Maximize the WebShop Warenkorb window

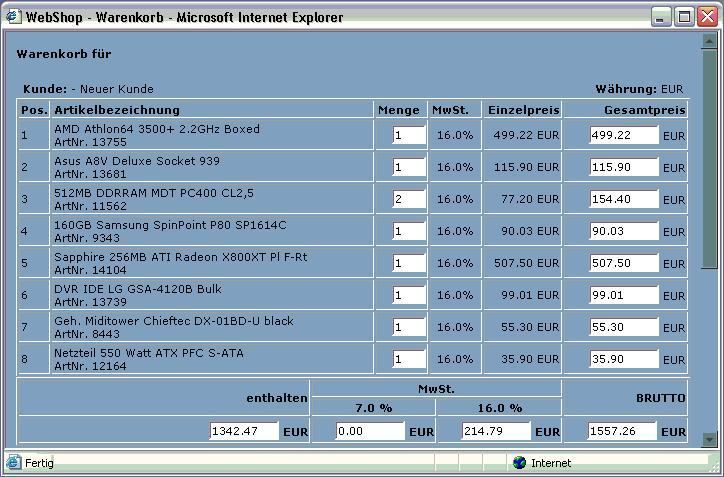point(684,17)
